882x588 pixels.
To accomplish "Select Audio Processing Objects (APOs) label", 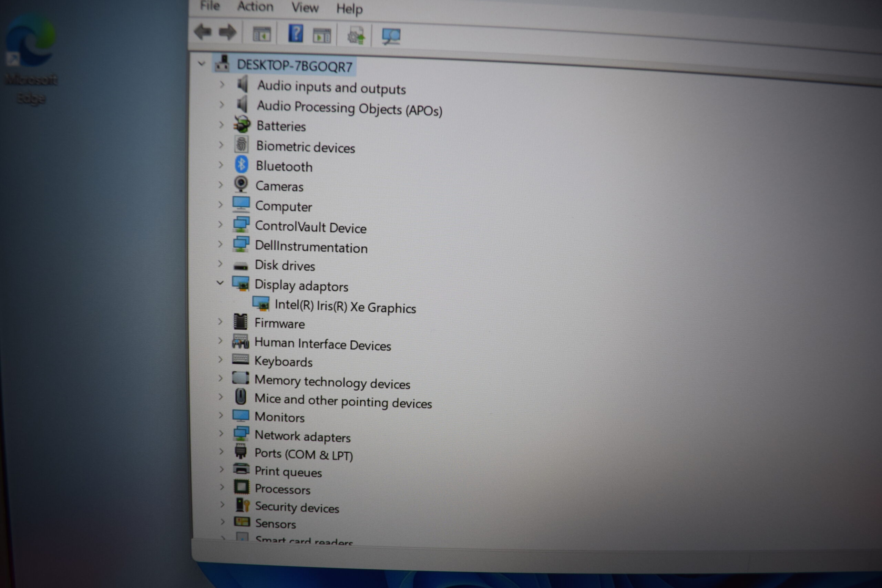I will click(x=349, y=109).
